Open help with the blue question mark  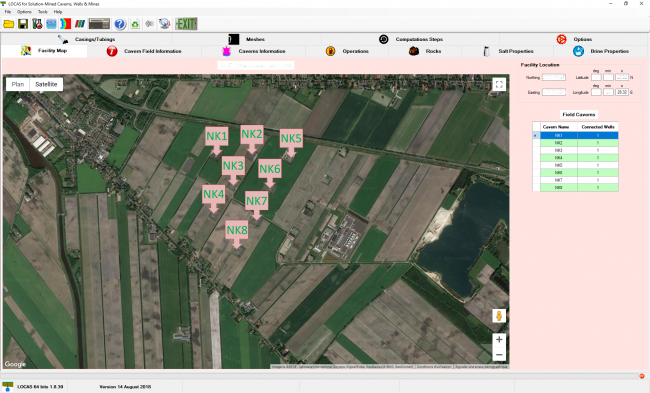[x=120, y=24]
